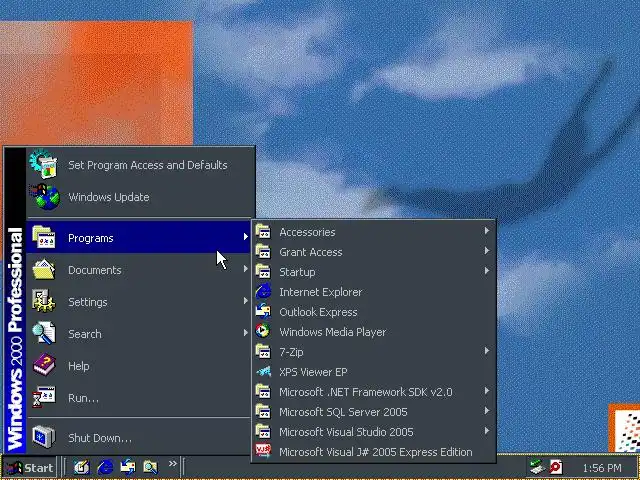Click the Search magnifier icon
The width and height of the screenshot is (640, 480).
44,333
